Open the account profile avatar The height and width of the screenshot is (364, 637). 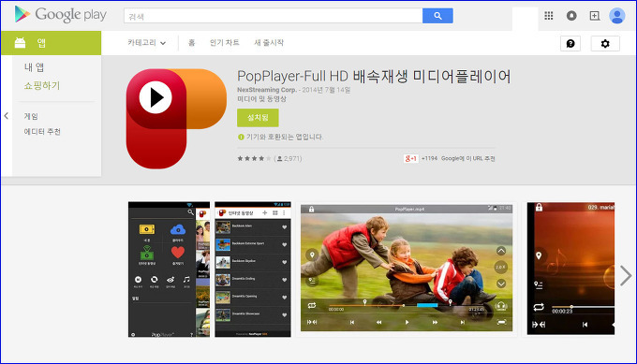(x=616, y=16)
